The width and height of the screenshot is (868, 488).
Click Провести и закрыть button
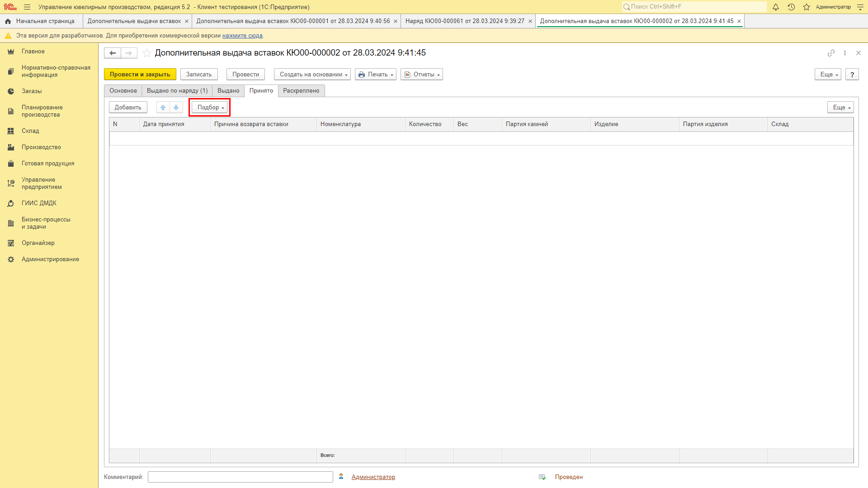tap(140, 75)
